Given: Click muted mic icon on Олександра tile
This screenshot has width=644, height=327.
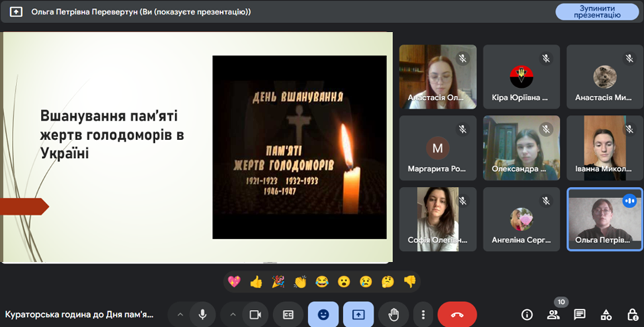Looking at the screenshot, I should [546, 129].
